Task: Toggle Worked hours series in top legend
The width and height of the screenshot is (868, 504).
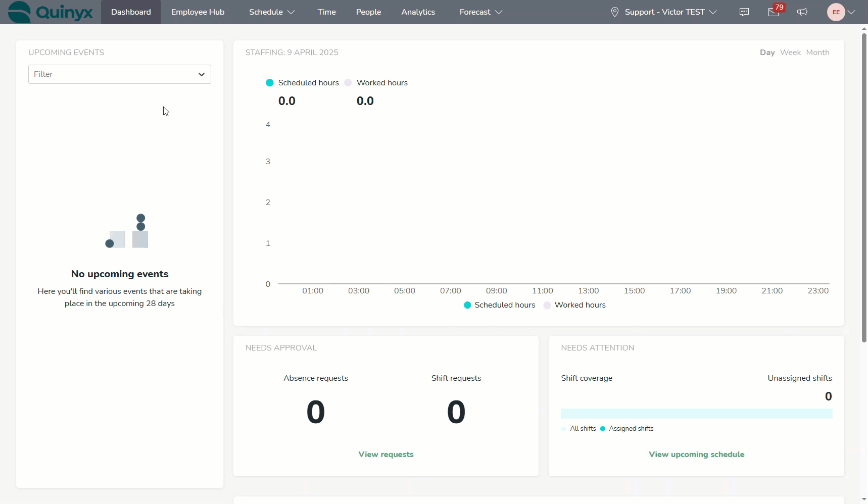Action: [x=376, y=83]
